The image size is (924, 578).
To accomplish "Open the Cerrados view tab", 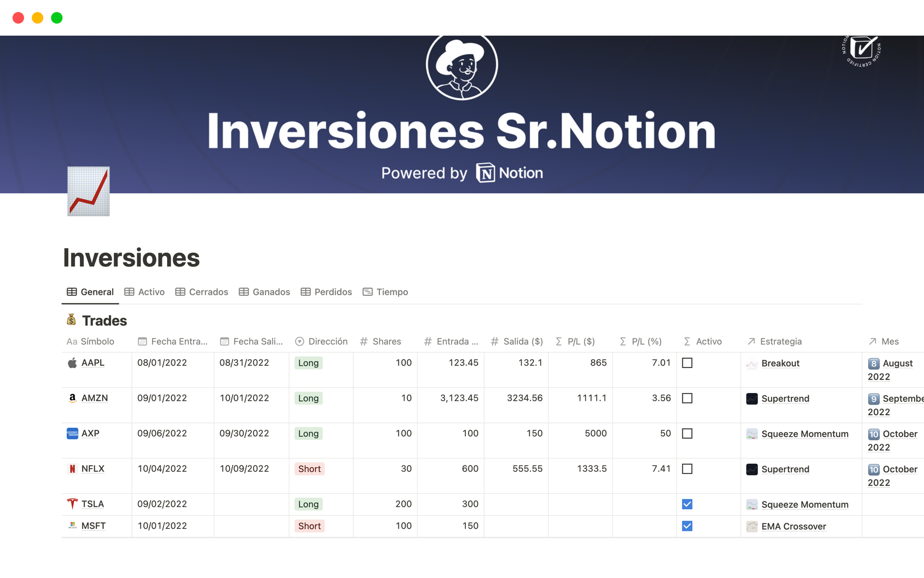I will pyautogui.click(x=203, y=292).
